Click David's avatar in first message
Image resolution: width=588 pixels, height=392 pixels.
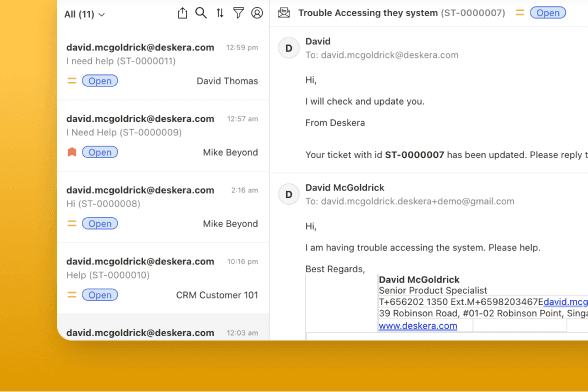coord(288,48)
